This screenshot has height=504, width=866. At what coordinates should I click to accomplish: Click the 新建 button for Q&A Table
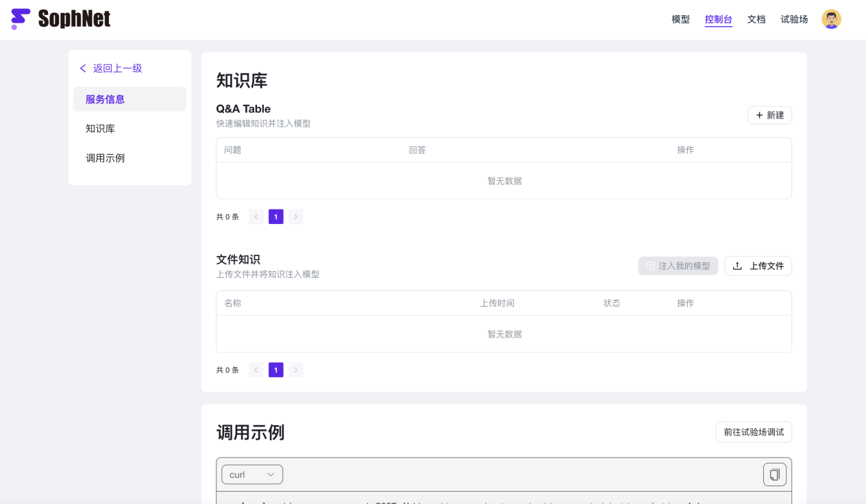(x=769, y=115)
